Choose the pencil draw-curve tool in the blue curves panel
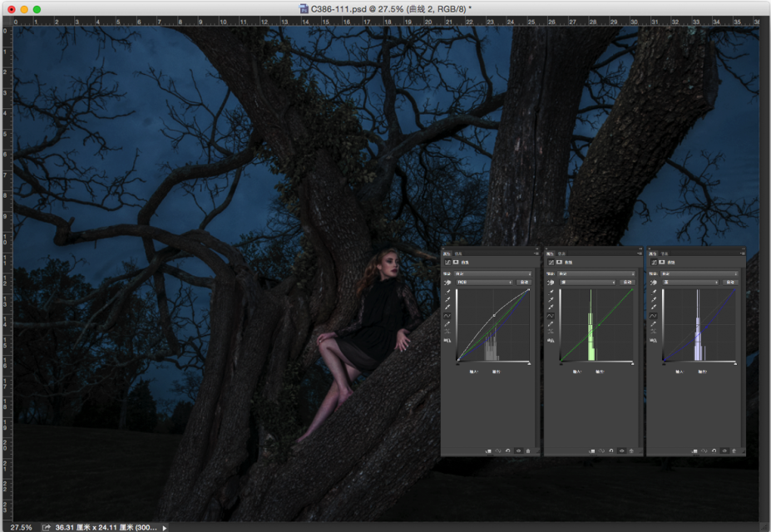Image resolution: width=771 pixels, height=532 pixels. point(654,324)
